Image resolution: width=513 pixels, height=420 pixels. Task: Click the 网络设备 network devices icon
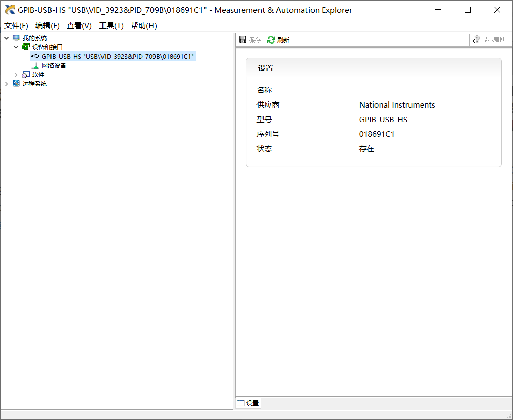pyautogui.click(x=34, y=65)
